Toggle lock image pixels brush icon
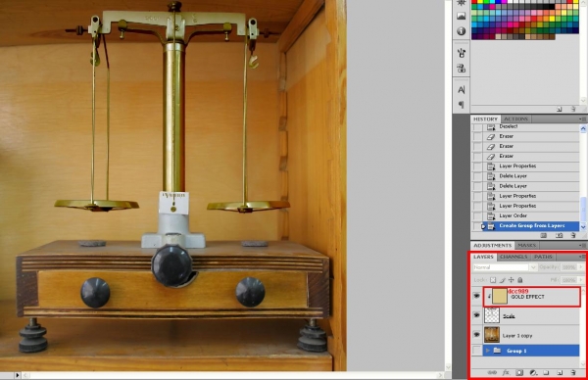The width and height of the screenshot is (588, 380). coord(502,280)
